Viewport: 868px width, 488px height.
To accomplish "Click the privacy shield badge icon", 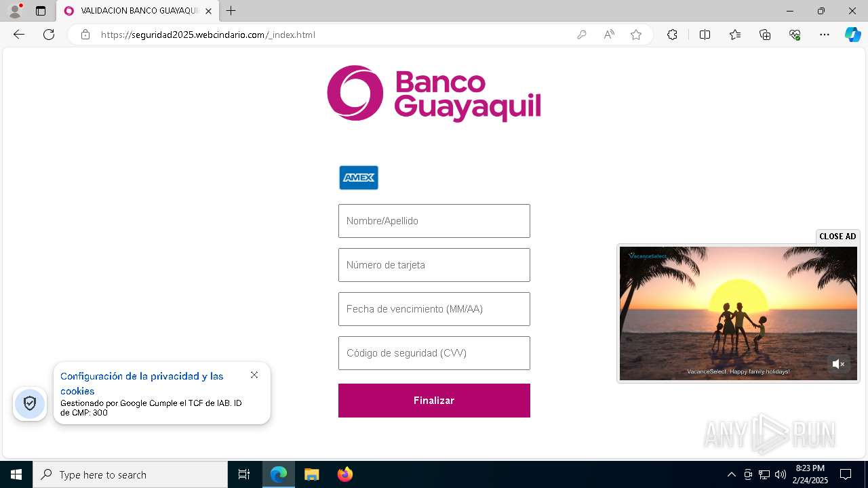I will point(30,404).
